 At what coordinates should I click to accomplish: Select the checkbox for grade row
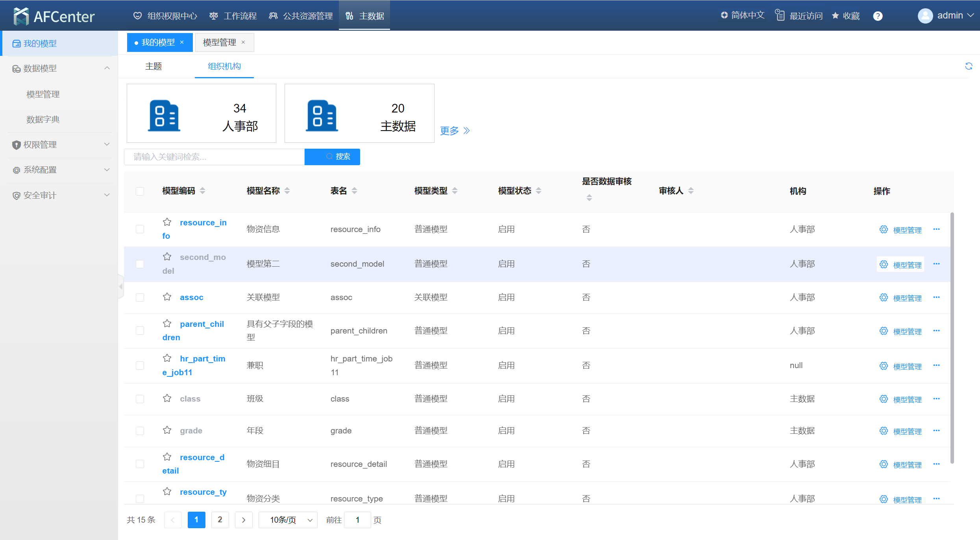140,431
